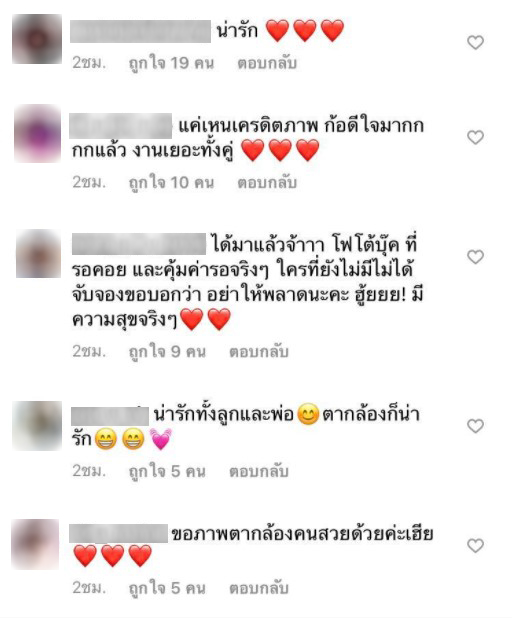Open the first commenter's profile picture
Screen dimensions: 512x618
37,39
